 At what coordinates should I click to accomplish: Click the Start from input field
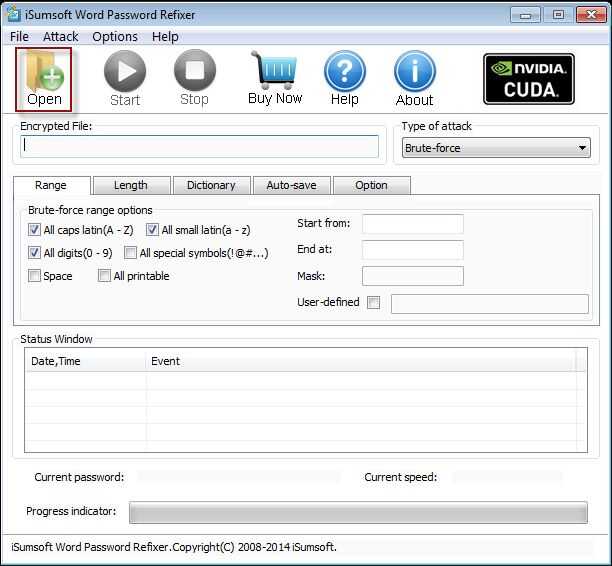coord(413,224)
